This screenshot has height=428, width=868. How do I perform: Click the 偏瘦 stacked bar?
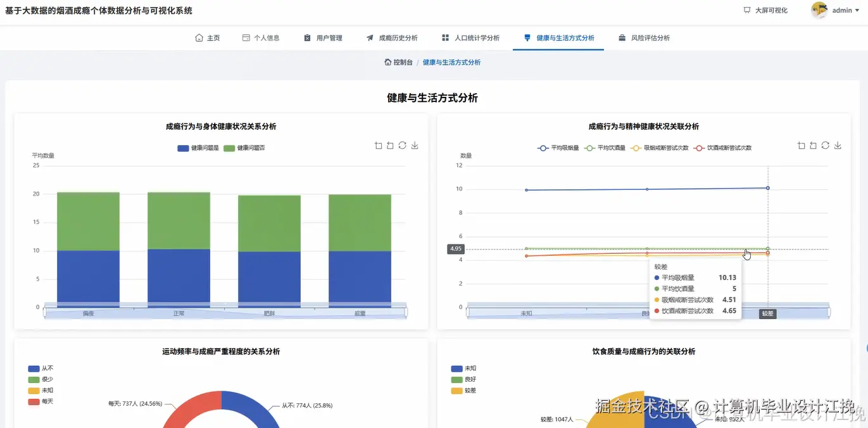click(88, 249)
